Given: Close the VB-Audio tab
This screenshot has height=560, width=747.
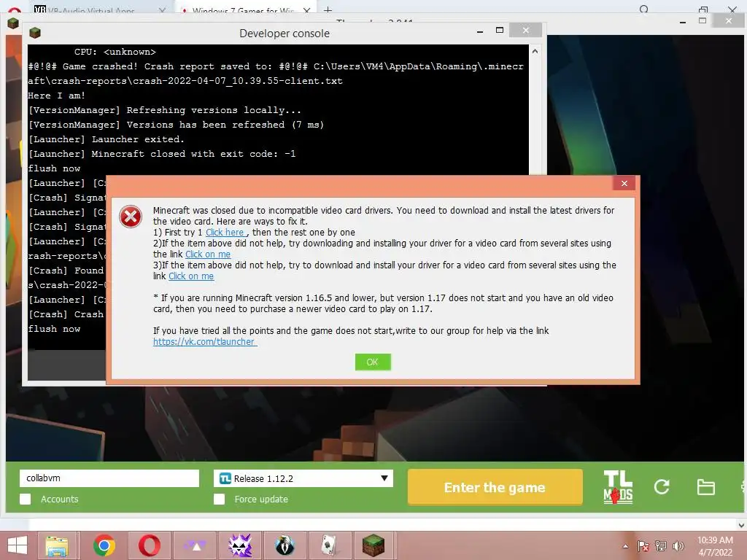Looking at the screenshot, I should 162,10.
